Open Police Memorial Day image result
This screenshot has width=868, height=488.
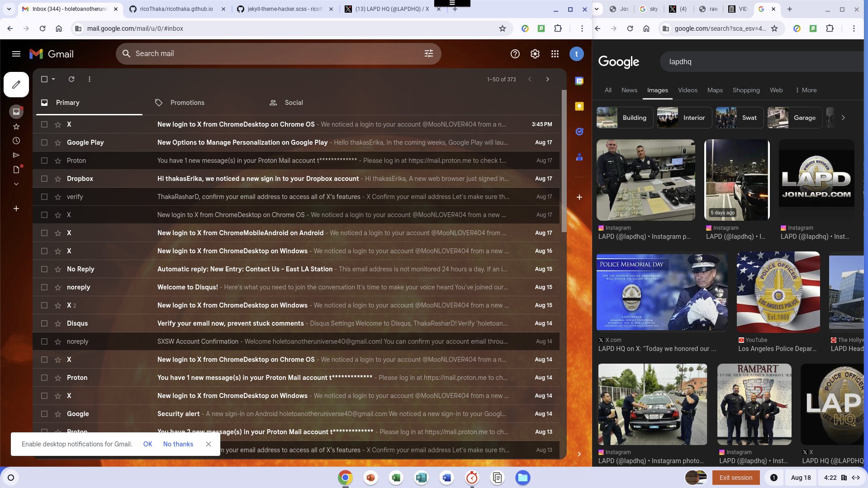point(662,292)
